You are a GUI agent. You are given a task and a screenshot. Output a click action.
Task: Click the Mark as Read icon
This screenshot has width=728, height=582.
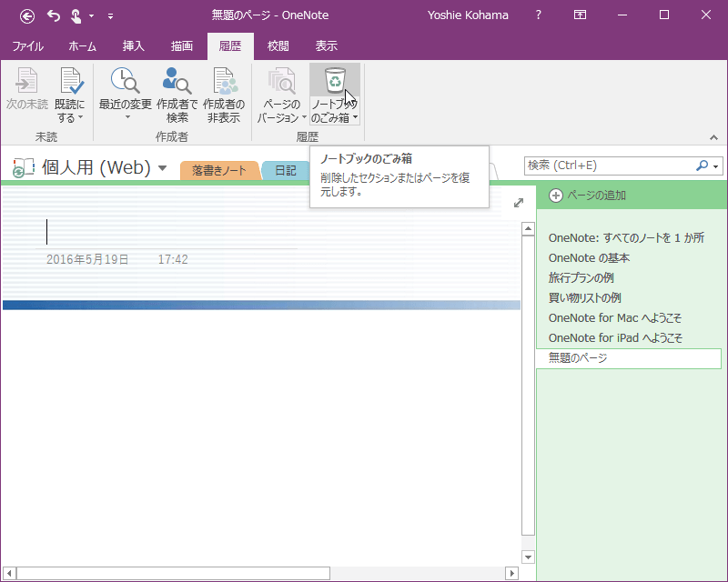[69, 83]
